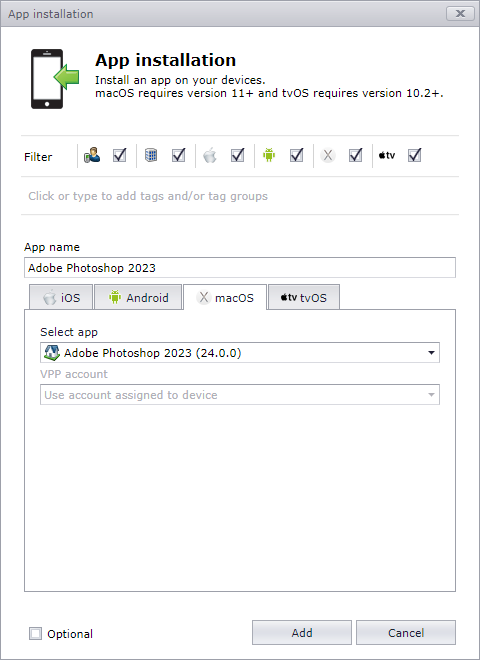Click the phone install icon in header
Image resolution: width=480 pixels, height=660 pixels.
pos(55,79)
